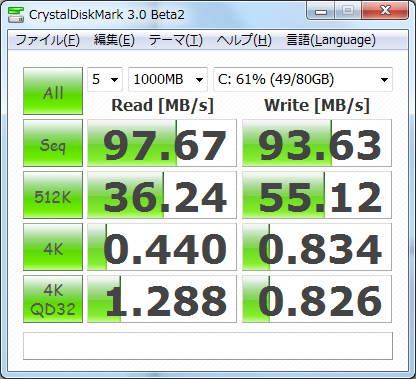
Task: Expand the 1000MB test size dropdown
Action: (x=168, y=79)
